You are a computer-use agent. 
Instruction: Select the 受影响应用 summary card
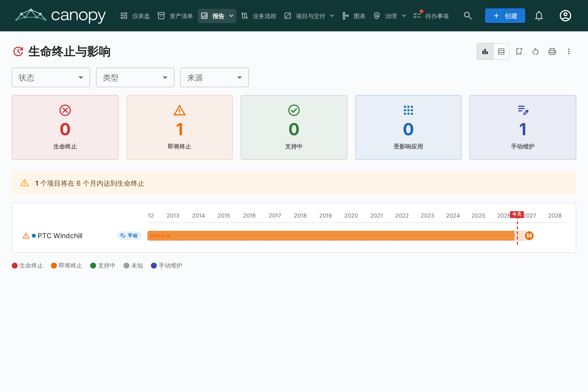(x=408, y=127)
